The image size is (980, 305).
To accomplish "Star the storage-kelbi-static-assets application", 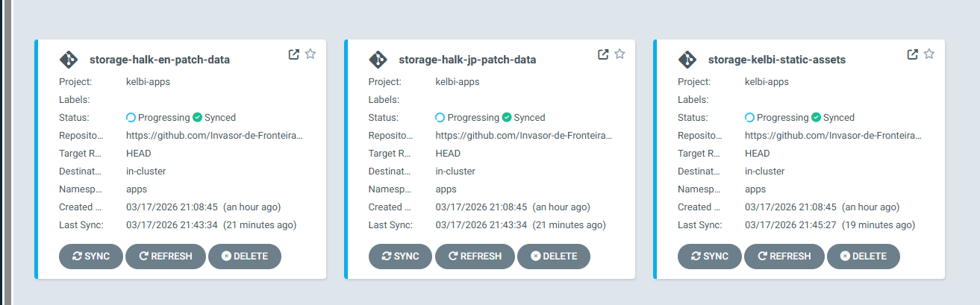I will pos(929,54).
